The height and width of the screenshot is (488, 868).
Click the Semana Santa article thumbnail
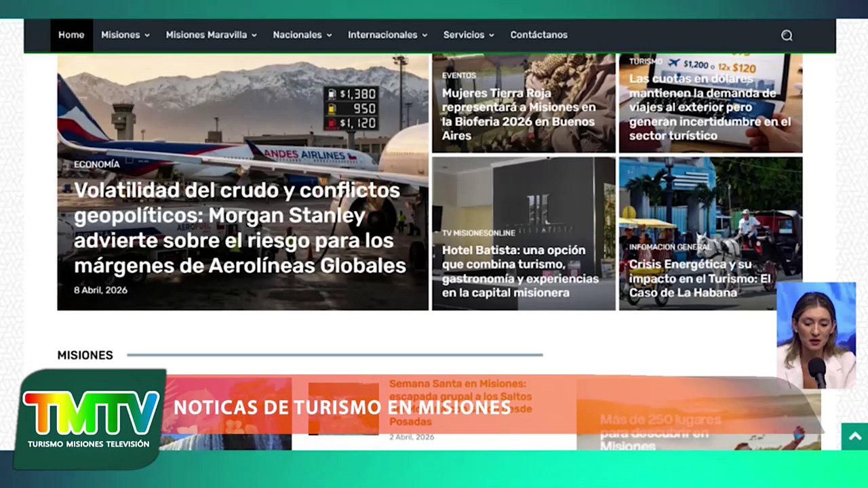pyautogui.click(x=343, y=409)
